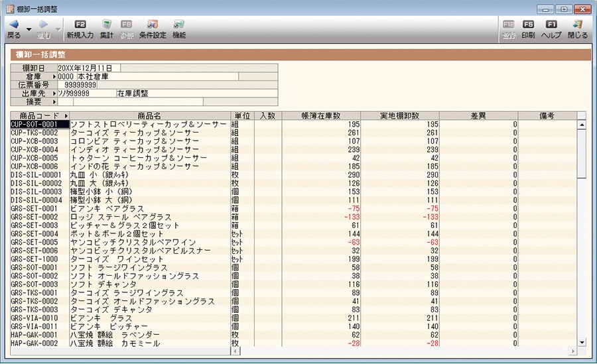Click the 閉じる close icon

point(578,25)
